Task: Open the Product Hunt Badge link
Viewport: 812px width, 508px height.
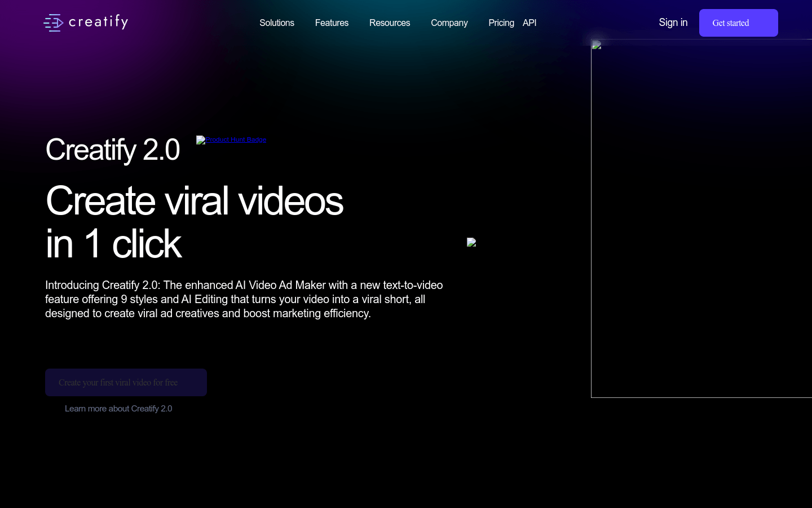Action: 231,139
